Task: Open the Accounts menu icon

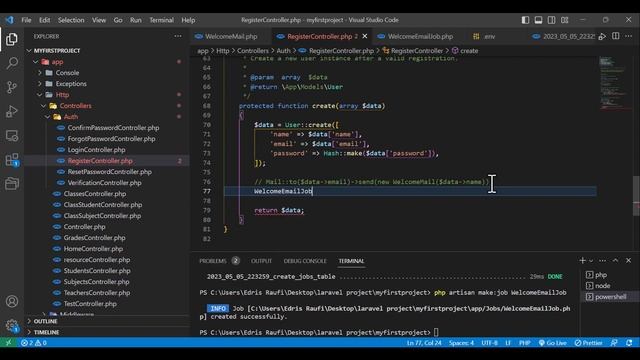Action: (12, 301)
